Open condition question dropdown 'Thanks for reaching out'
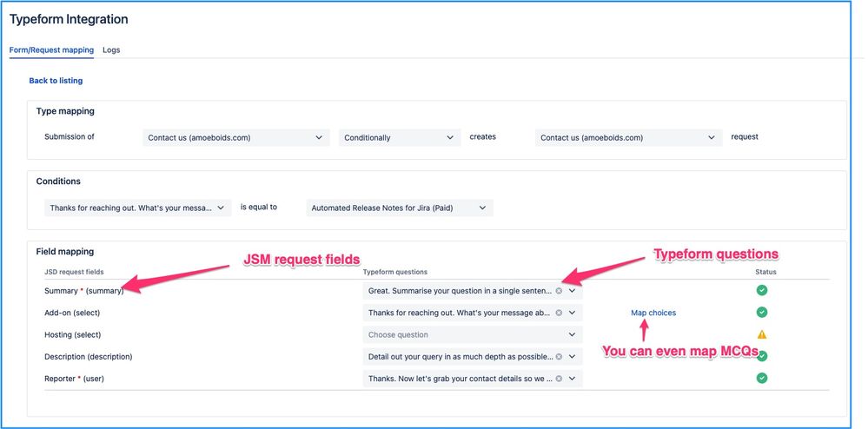The image size is (868, 429). [138, 208]
